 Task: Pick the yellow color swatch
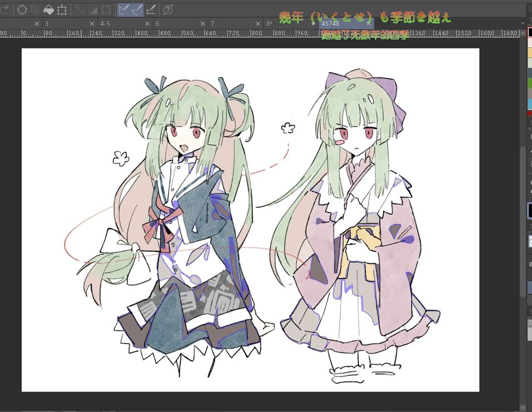(530, 53)
